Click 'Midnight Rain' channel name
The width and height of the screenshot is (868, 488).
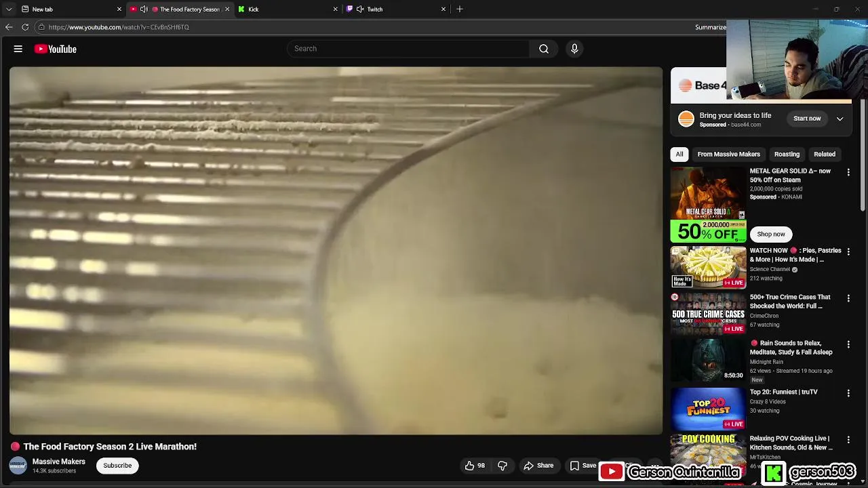pyautogui.click(x=766, y=362)
